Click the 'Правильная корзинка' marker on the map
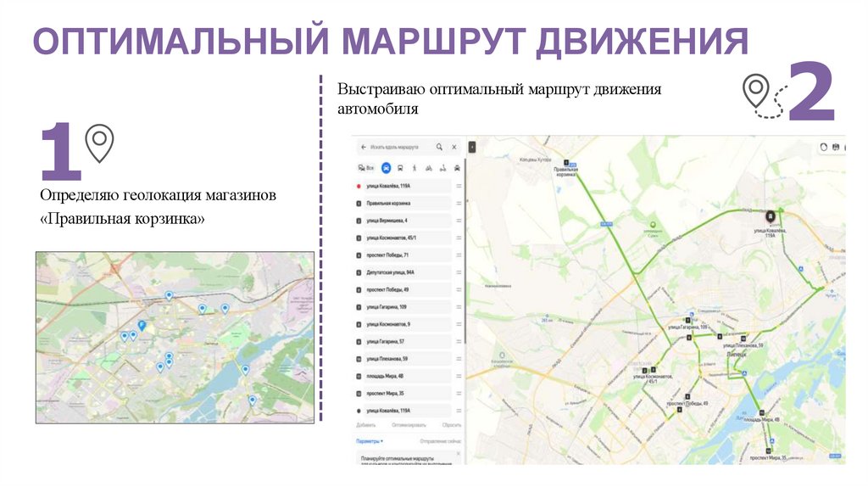The height and width of the screenshot is (487, 868). (x=566, y=163)
